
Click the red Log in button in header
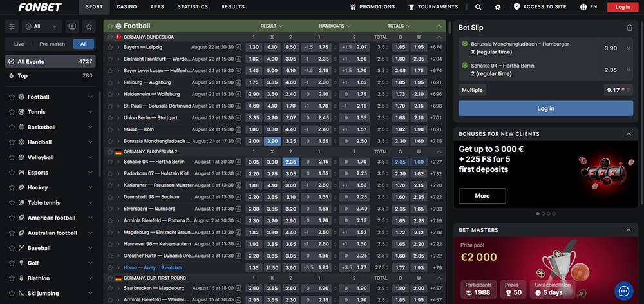point(623,7)
